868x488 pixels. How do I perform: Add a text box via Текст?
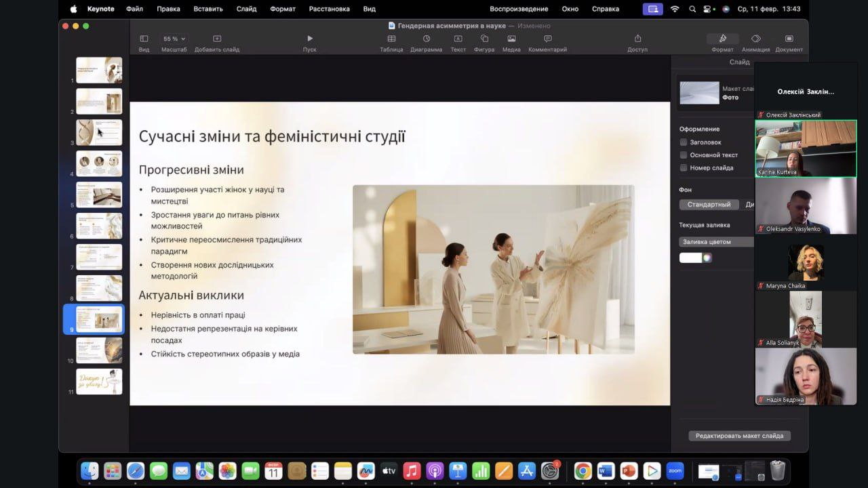pyautogui.click(x=458, y=39)
